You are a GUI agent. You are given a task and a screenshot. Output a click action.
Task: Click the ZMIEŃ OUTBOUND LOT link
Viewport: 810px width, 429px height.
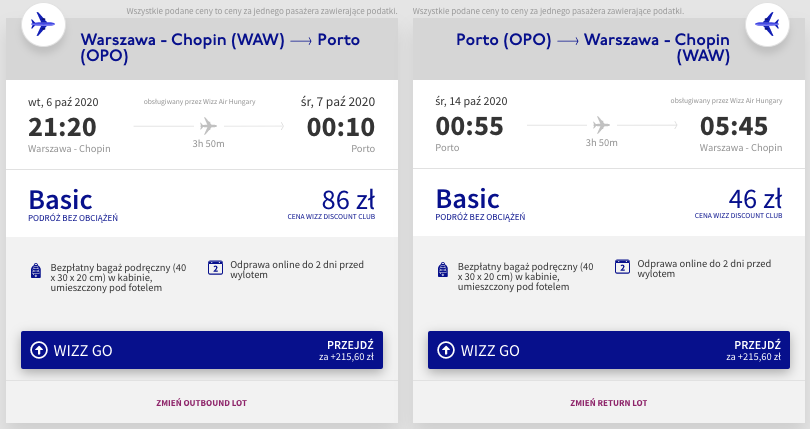tap(201, 403)
